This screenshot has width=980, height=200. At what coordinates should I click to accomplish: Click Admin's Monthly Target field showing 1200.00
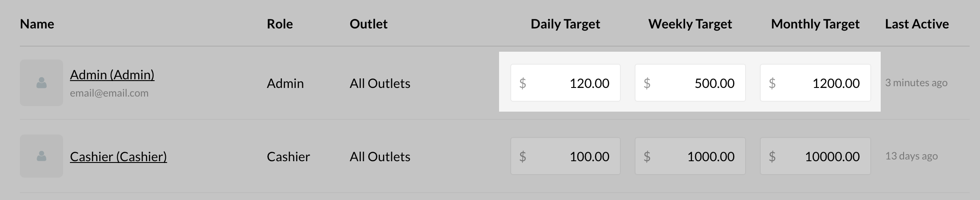(815, 83)
